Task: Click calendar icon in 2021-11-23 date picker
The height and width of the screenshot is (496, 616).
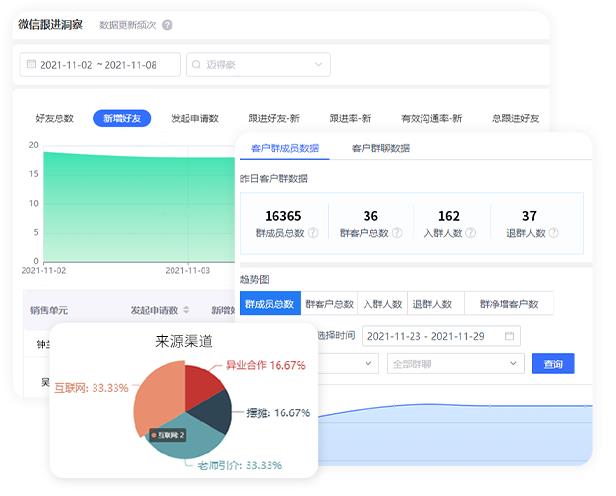Action: (510, 336)
